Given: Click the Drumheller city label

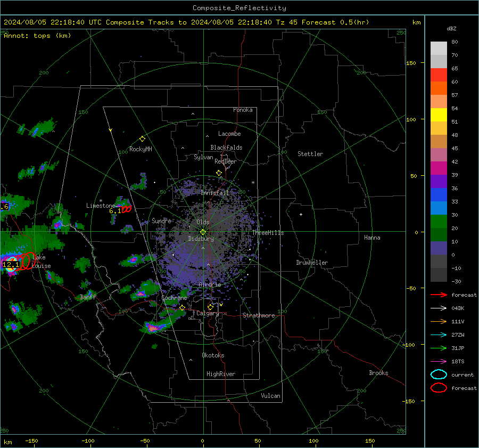Looking at the screenshot, I should pyautogui.click(x=312, y=263).
